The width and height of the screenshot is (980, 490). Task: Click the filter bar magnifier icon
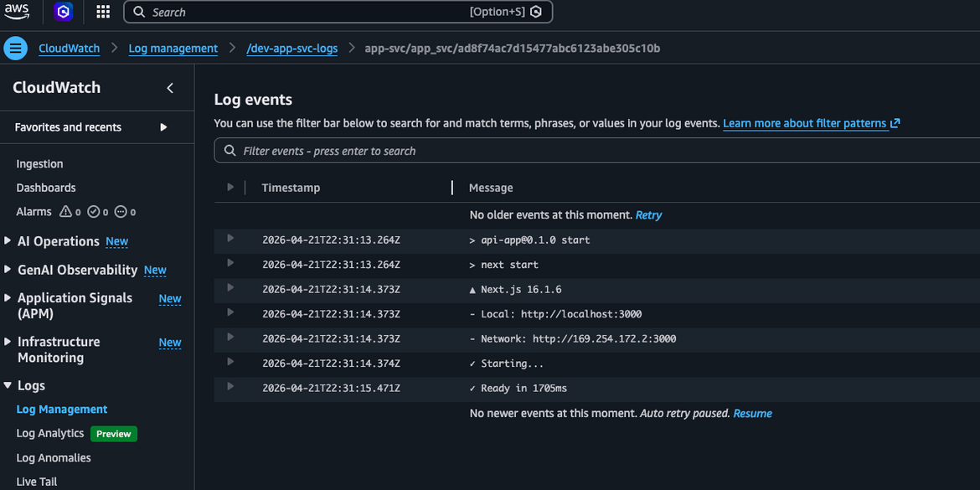point(230,151)
